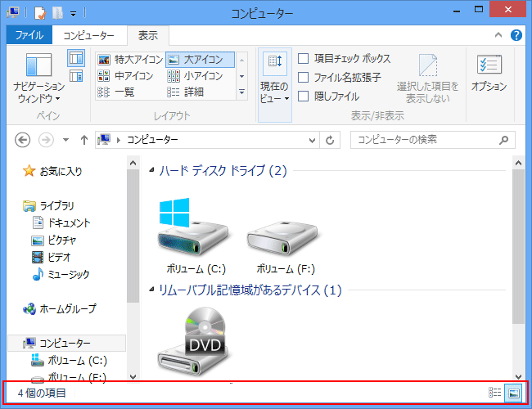Click the 4 個の項目 status text
Viewport: 532px width, 409px height.
click(x=42, y=393)
